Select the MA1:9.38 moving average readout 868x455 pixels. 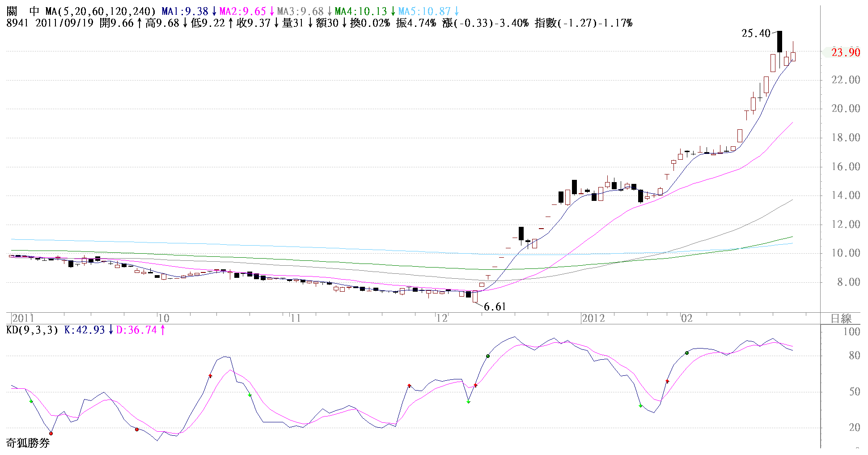pyautogui.click(x=185, y=11)
